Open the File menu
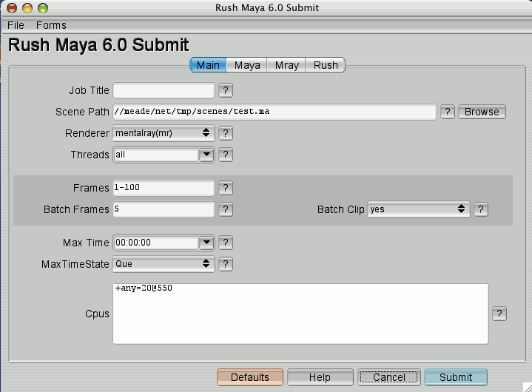This screenshot has height=392, width=532. click(16, 25)
